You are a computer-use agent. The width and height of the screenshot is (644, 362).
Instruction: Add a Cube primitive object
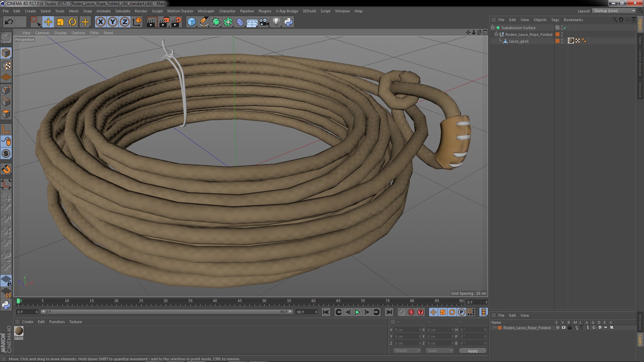[x=192, y=22]
